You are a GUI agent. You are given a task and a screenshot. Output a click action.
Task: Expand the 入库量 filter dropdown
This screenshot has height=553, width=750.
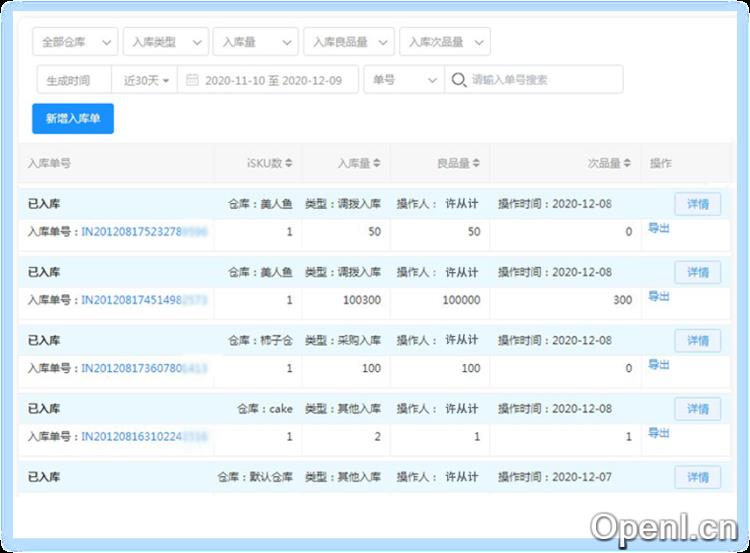[255, 42]
